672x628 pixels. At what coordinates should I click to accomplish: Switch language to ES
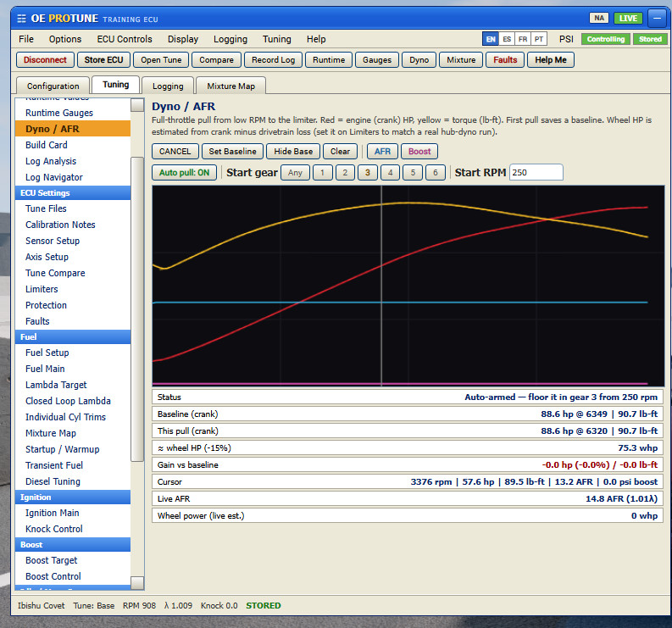(507, 39)
